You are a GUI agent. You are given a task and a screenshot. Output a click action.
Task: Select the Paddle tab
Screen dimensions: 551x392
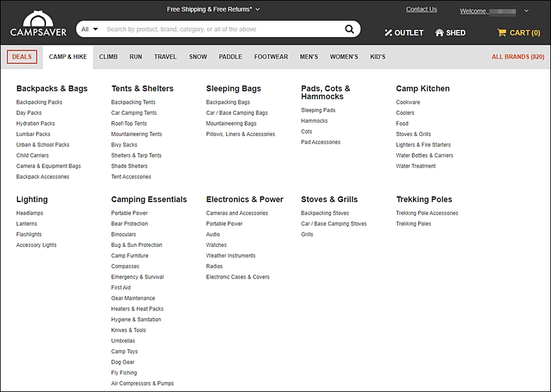click(x=230, y=57)
